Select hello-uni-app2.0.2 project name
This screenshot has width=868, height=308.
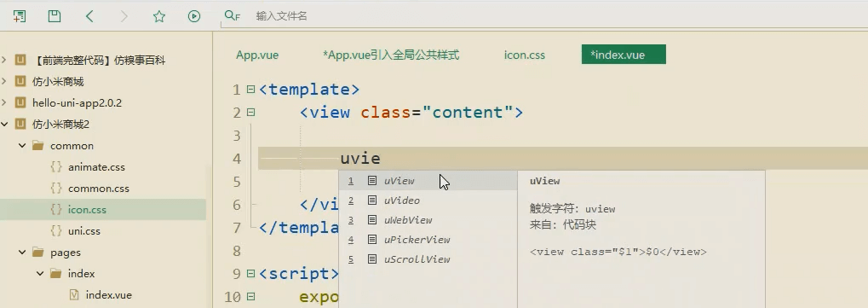point(77,102)
